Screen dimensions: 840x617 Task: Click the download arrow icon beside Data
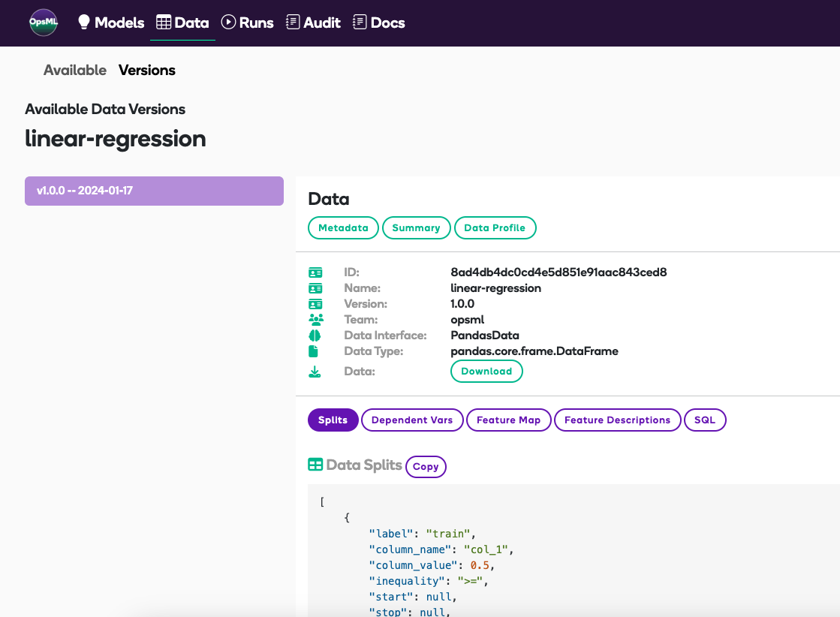315,372
